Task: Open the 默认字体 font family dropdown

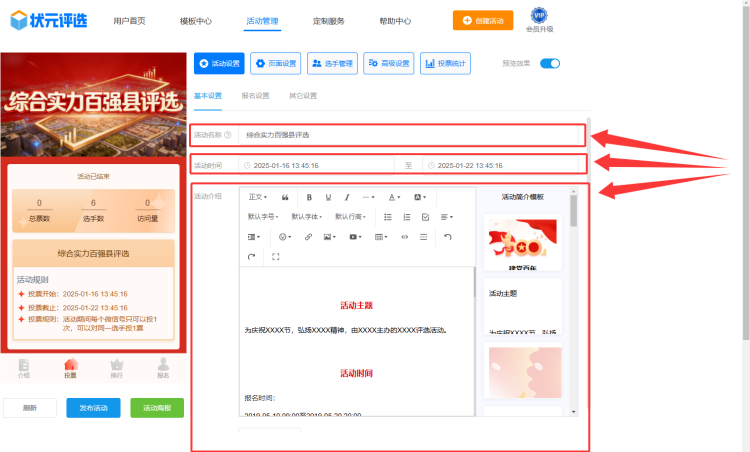Action: [x=307, y=217]
